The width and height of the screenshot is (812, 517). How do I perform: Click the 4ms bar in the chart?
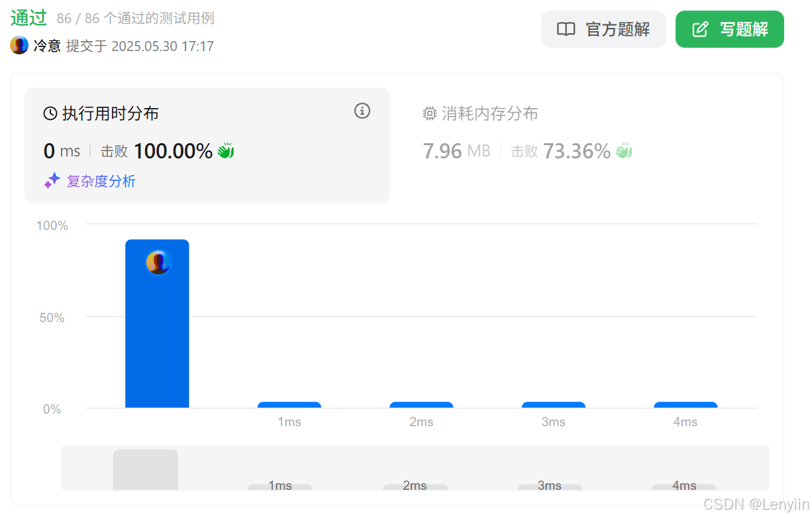(x=685, y=405)
